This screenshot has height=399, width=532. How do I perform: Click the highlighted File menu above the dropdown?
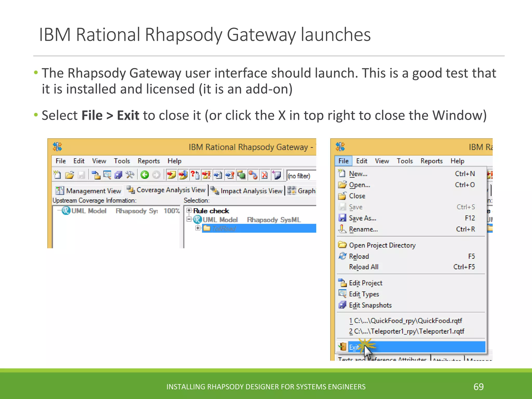click(343, 161)
